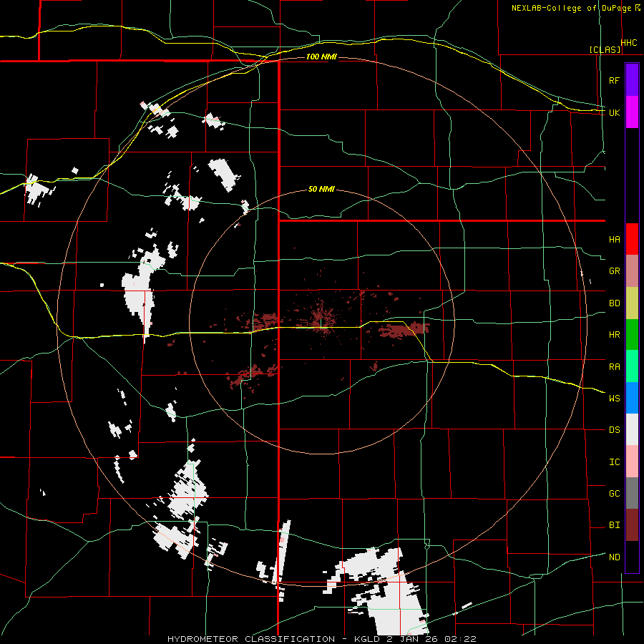Click the ND legend label
This screenshot has height=644, width=644.
(615, 557)
